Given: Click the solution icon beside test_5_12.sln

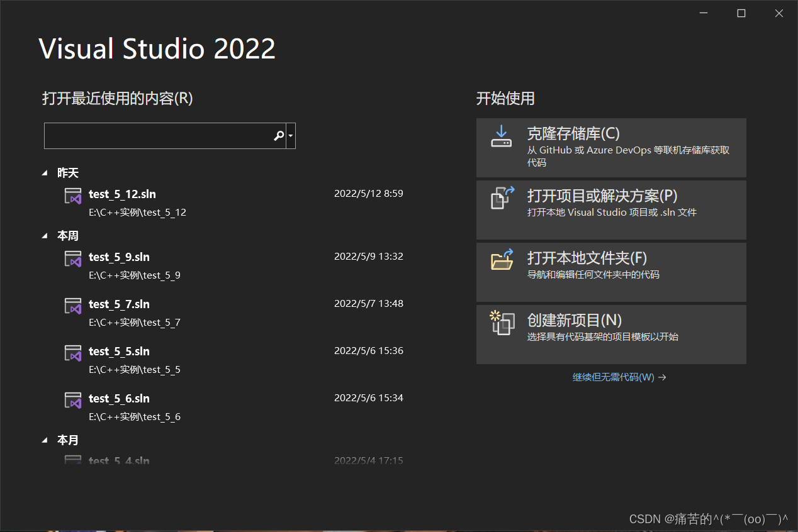Looking at the screenshot, I should tap(73, 196).
